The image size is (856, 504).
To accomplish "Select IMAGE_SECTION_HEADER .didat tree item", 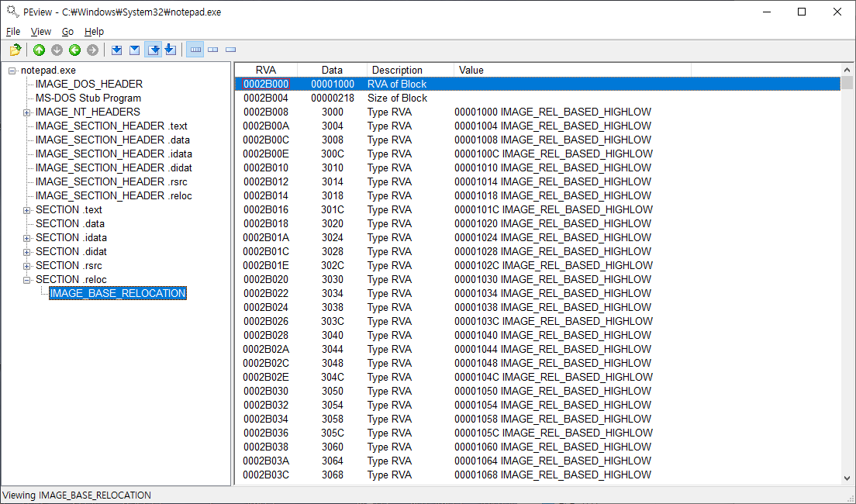I will pos(113,167).
